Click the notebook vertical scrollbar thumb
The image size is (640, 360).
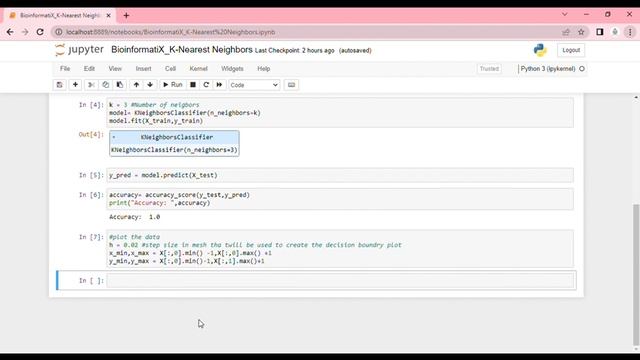point(636,274)
